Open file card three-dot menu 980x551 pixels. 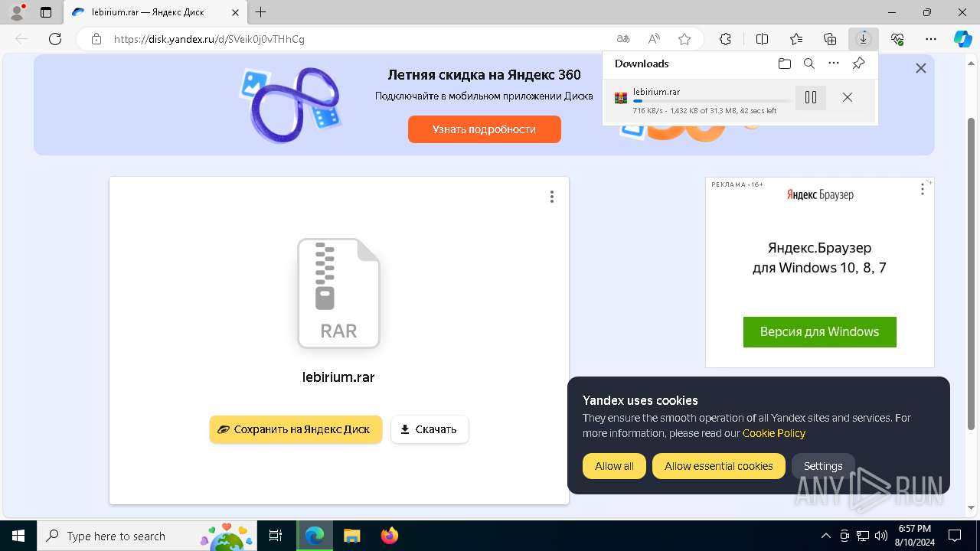point(551,197)
